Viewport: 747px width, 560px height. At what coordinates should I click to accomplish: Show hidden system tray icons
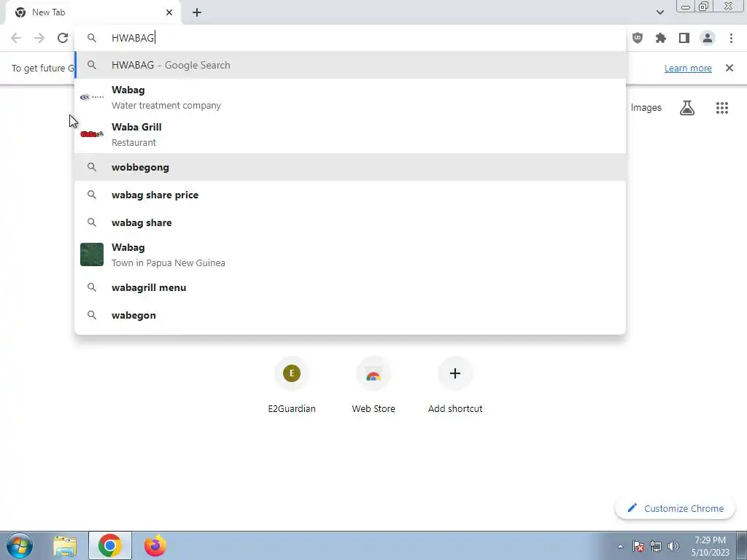620,546
